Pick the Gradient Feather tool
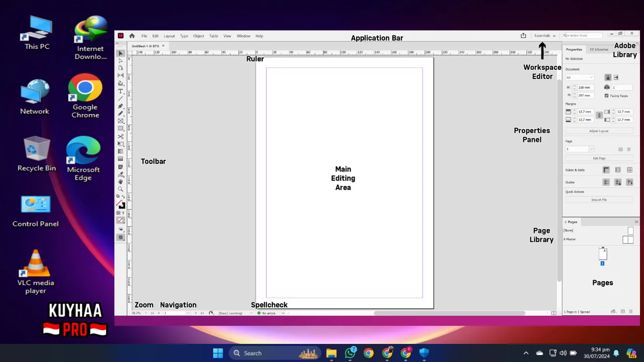This screenshot has width=644, height=362. click(x=121, y=159)
